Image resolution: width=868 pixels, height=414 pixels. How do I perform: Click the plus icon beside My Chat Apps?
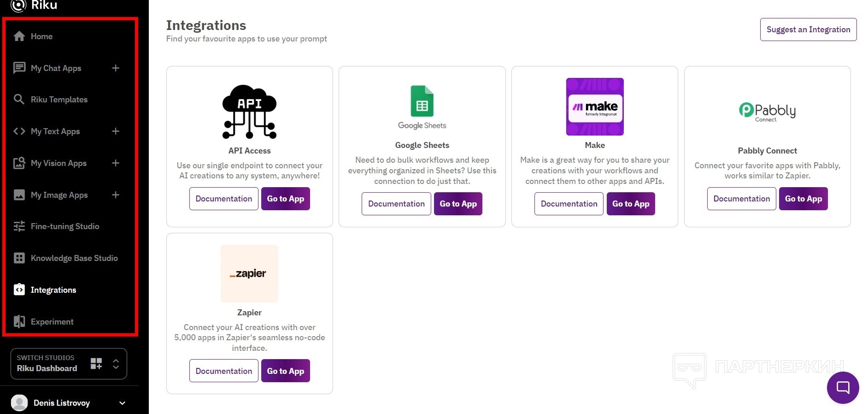pyautogui.click(x=116, y=68)
